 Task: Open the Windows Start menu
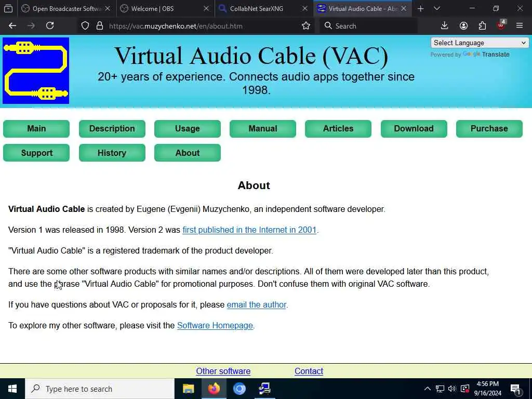click(12, 389)
